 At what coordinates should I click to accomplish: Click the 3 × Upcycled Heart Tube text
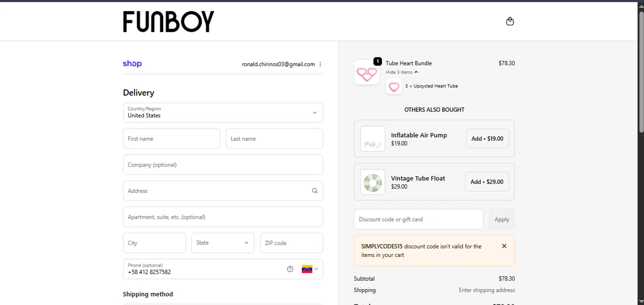tap(431, 86)
